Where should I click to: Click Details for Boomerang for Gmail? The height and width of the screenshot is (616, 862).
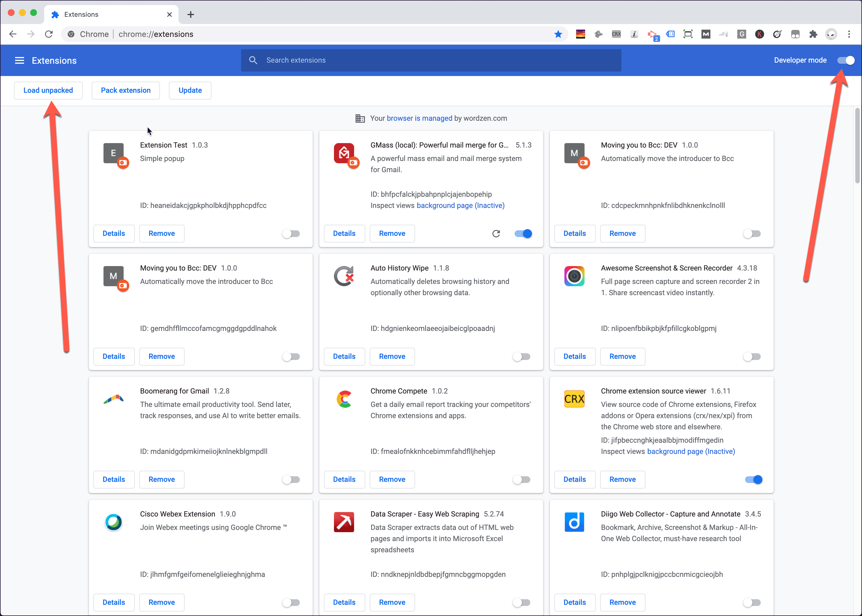click(114, 479)
